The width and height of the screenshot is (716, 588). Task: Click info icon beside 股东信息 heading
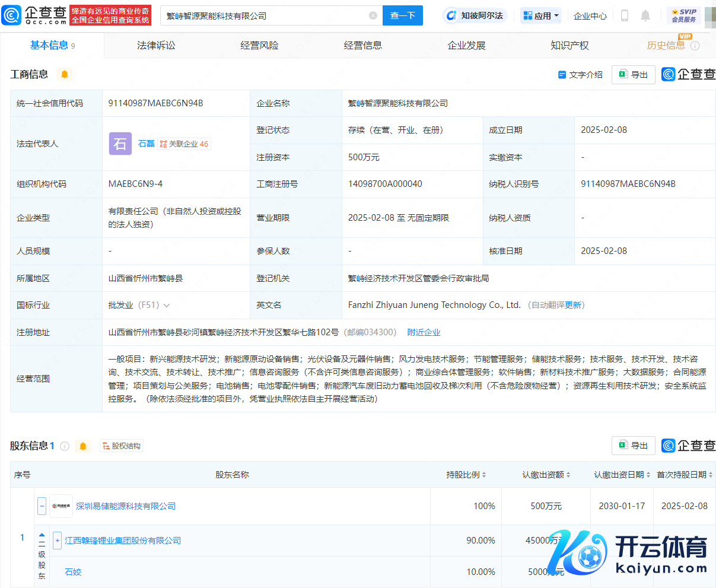click(x=65, y=446)
